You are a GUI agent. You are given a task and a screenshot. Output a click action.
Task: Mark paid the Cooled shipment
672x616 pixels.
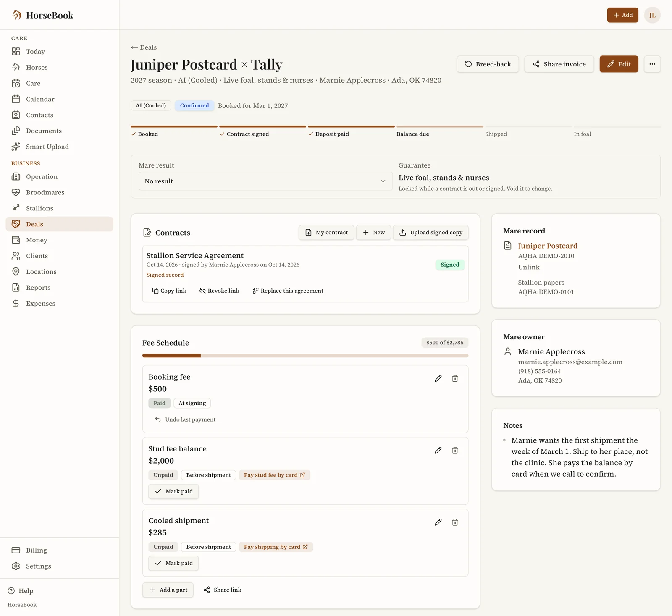click(173, 563)
